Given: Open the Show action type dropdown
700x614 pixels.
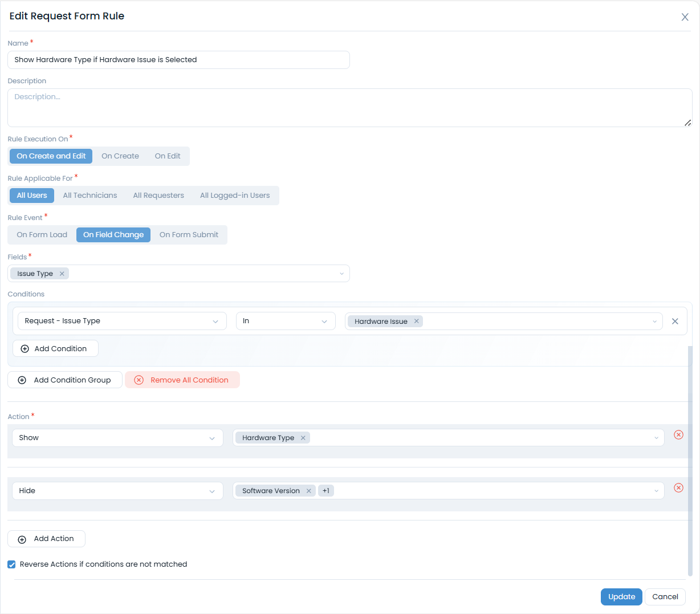Looking at the screenshot, I should pyautogui.click(x=117, y=438).
